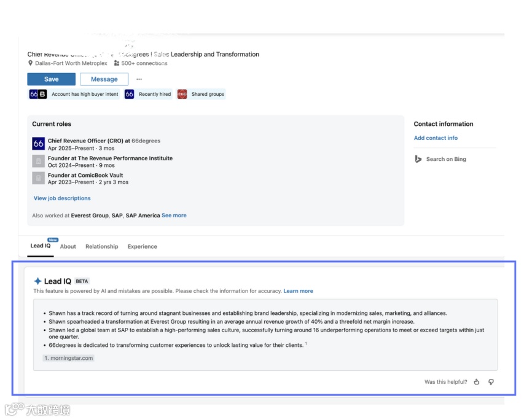This screenshot has height=420, width=532.
Task: Click '500+ connections' text
Action: click(x=144, y=63)
